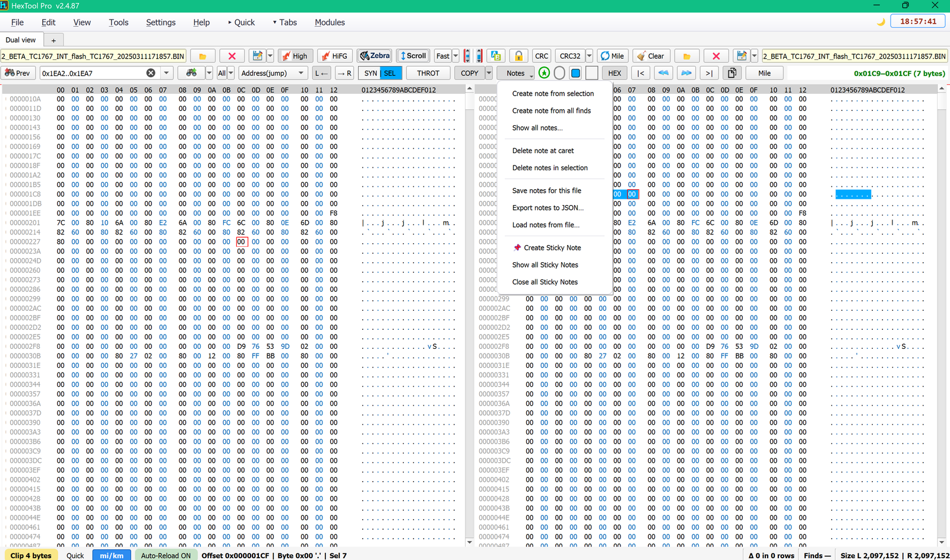Viewport: 950px width, 560px height.
Task: Toggle the HEX view button
Action: [x=615, y=73]
